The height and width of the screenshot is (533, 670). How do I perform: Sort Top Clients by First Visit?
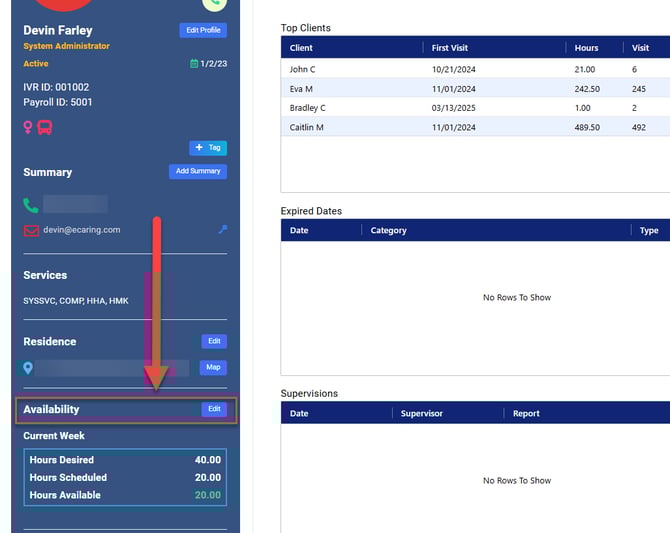pos(450,48)
